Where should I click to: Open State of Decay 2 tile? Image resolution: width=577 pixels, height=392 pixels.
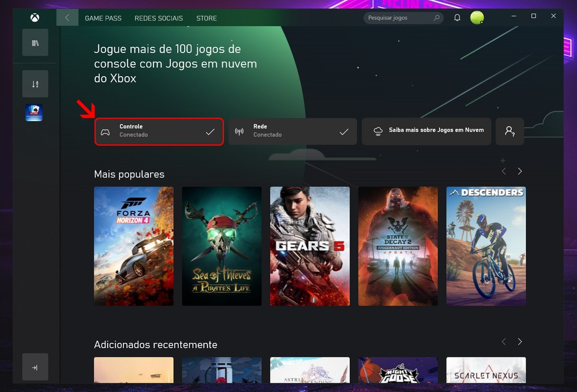pos(398,246)
